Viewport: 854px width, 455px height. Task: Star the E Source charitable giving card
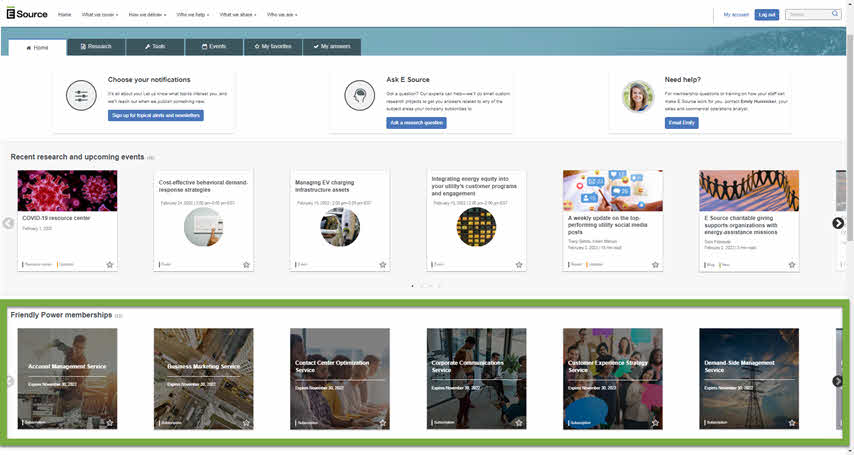tap(792, 265)
